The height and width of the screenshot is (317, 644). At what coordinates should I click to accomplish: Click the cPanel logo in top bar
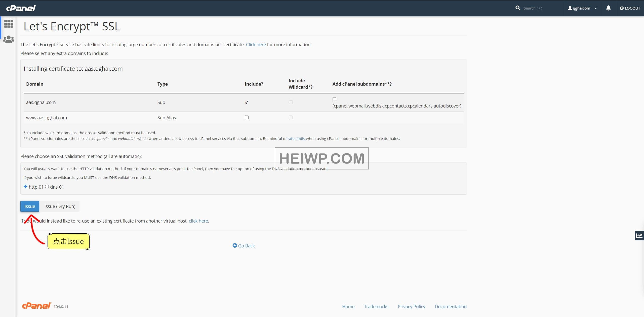[21, 8]
